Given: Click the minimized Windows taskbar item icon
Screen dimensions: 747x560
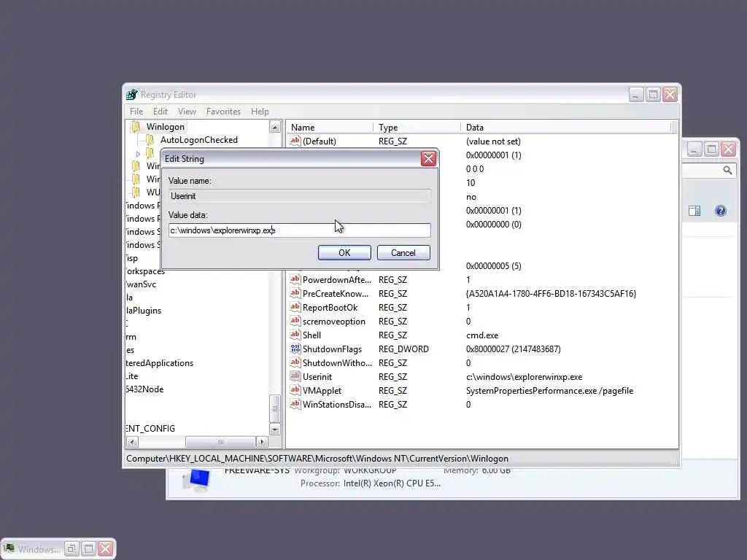Looking at the screenshot, I should click(x=9, y=548).
